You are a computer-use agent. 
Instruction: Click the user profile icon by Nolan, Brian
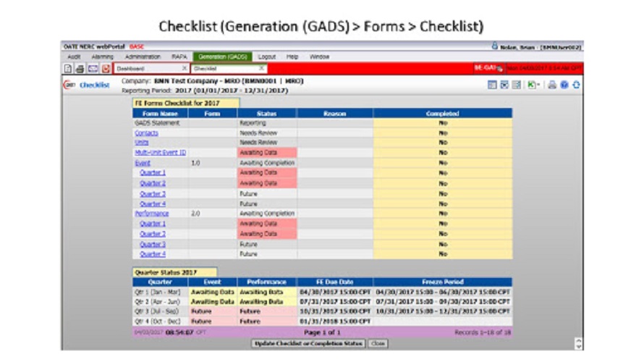(494, 46)
